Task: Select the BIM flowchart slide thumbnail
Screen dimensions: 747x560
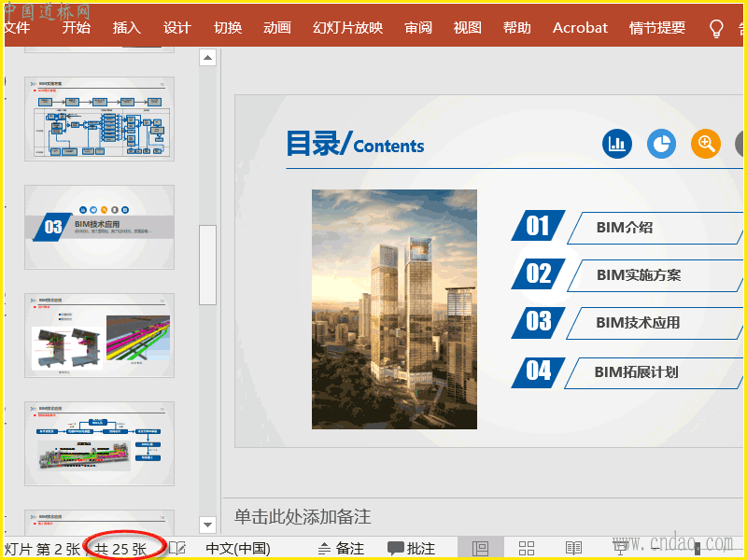Action: click(100, 119)
